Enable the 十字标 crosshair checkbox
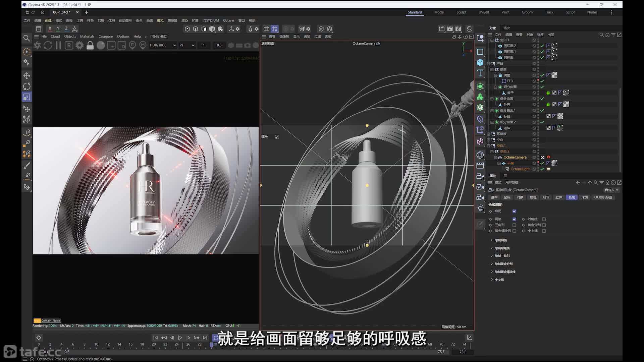The height and width of the screenshot is (362, 644). click(x=544, y=231)
